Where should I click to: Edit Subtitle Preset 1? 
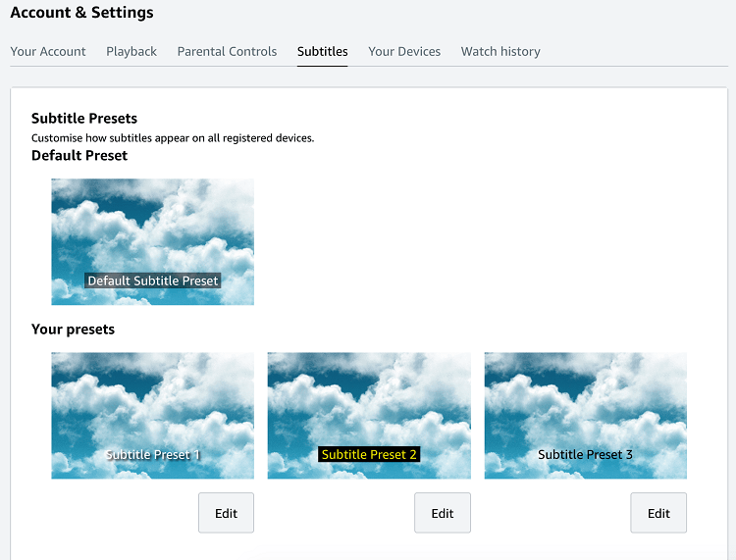(226, 513)
